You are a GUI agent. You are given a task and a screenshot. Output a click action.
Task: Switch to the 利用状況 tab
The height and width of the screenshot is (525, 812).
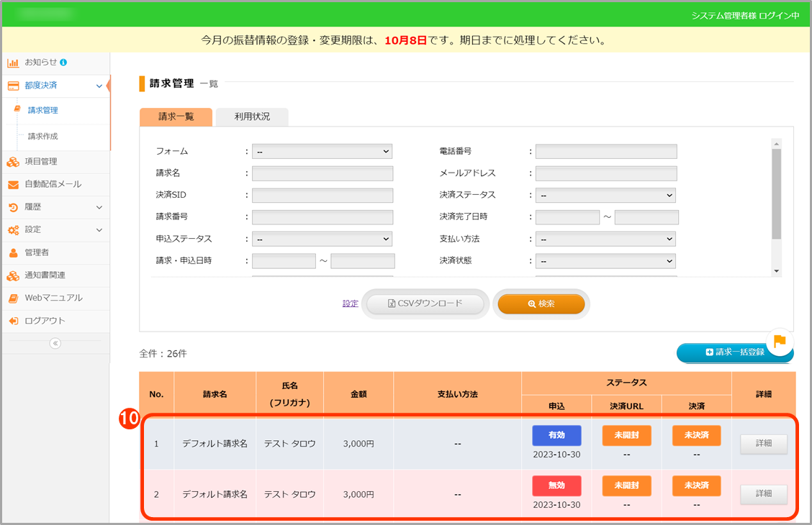tap(252, 117)
